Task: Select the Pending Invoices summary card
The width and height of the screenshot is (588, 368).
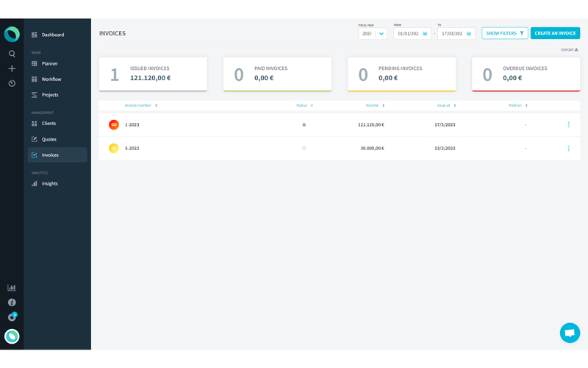Action: pos(401,74)
